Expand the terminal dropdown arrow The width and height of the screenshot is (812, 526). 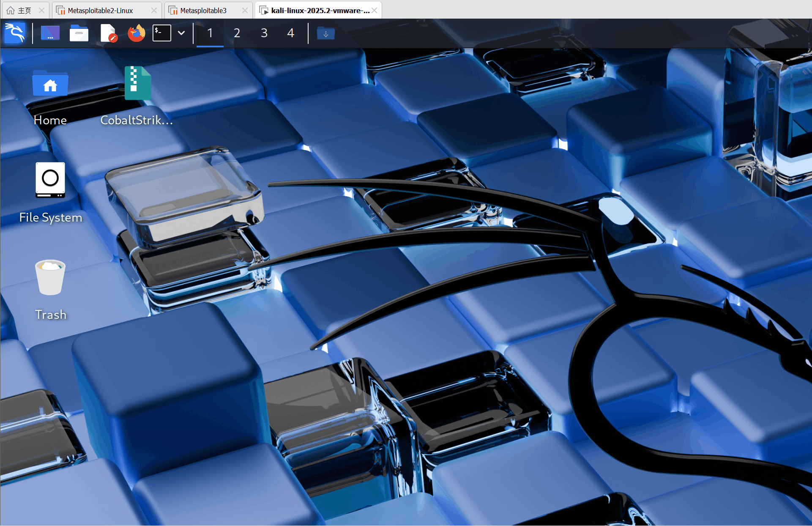pos(181,33)
